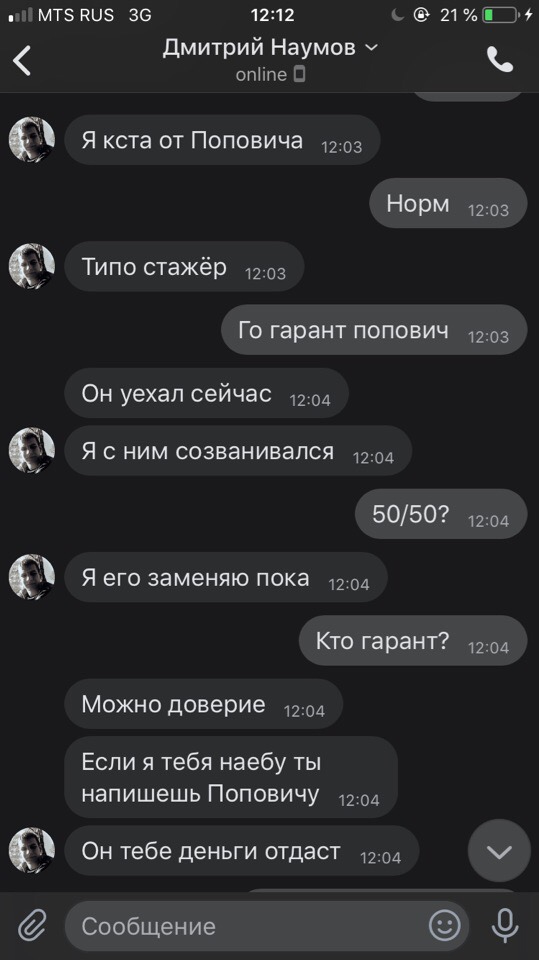Tap the microphone voice message icon
Image resolution: width=539 pixels, height=960 pixels.
tap(505, 925)
